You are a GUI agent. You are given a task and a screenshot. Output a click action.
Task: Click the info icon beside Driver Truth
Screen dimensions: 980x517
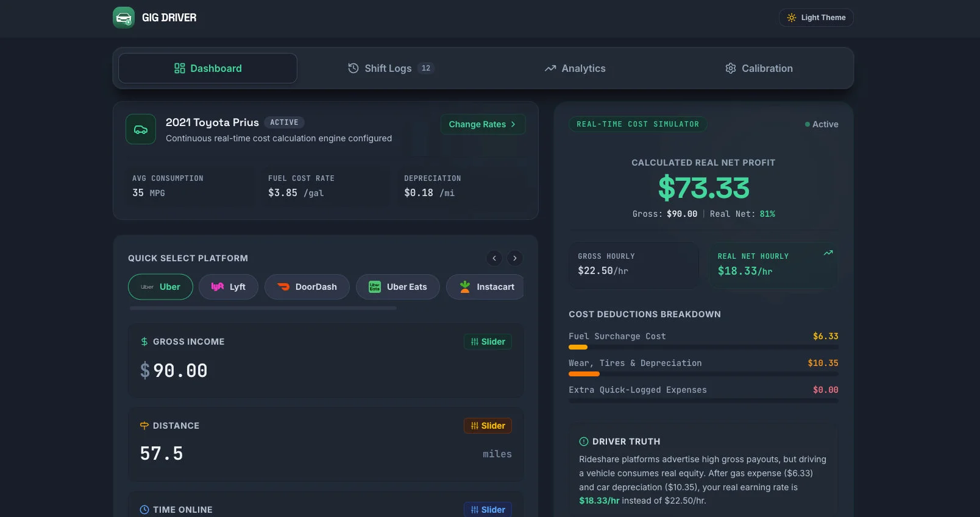point(584,441)
